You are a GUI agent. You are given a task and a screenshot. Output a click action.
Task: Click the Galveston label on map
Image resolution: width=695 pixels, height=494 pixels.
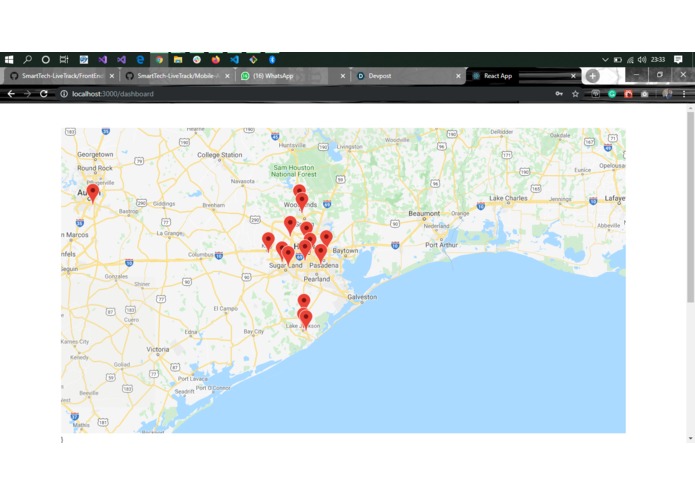pos(362,297)
